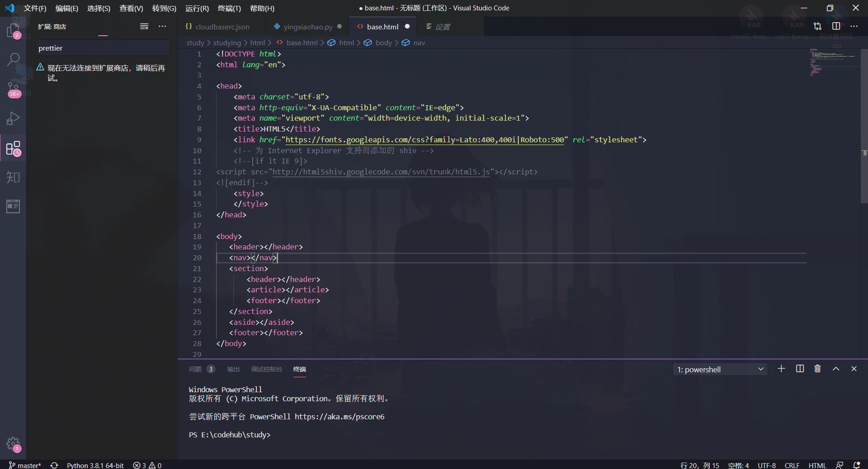The width and height of the screenshot is (868, 469).
Task: Click the sync changes icon in status bar
Action: (54, 465)
